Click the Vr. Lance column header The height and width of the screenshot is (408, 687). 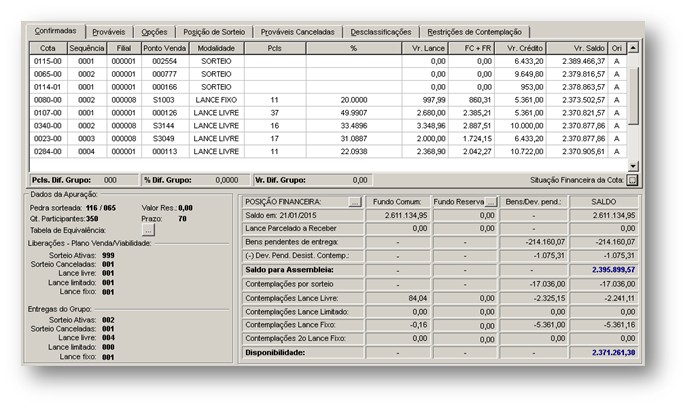[425, 48]
